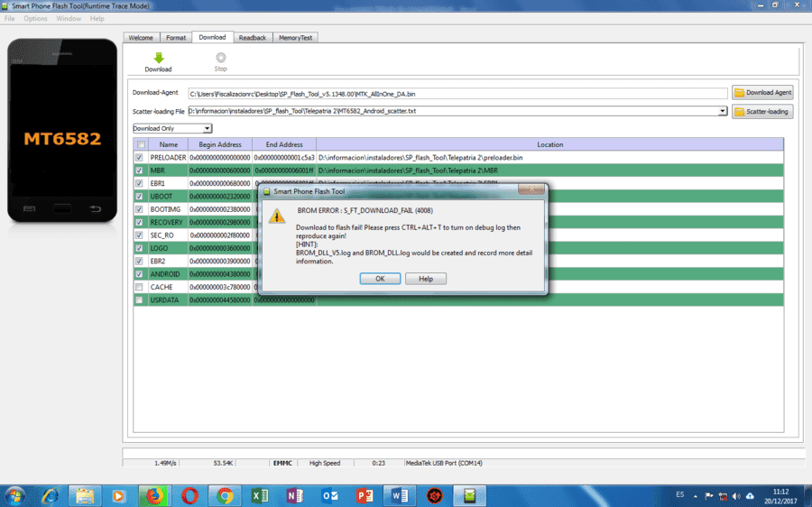Screen dimensions: 812x507
Task: Click the Name column header
Action: pos(169,144)
